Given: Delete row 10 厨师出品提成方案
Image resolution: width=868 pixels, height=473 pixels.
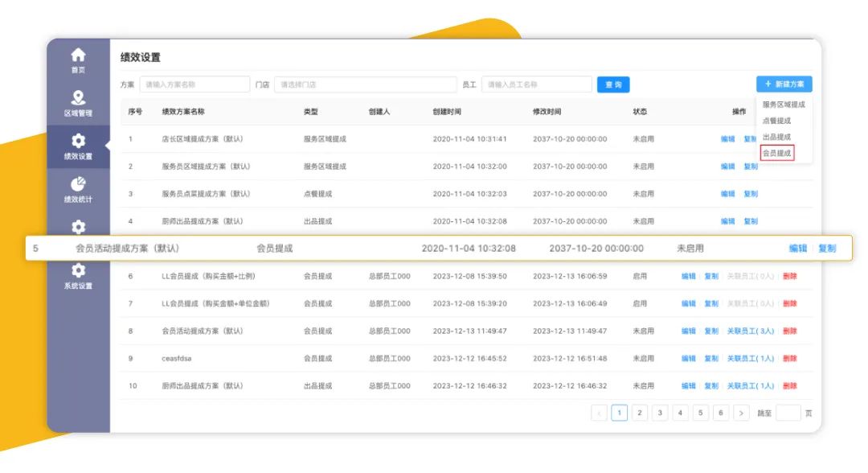Looking at the screenshot, I should tap(790, 385).
